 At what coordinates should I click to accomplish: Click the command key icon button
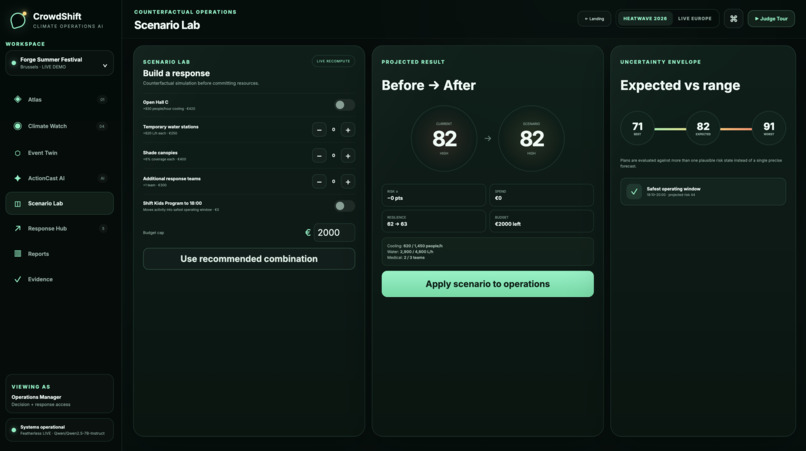coord(734,19)
